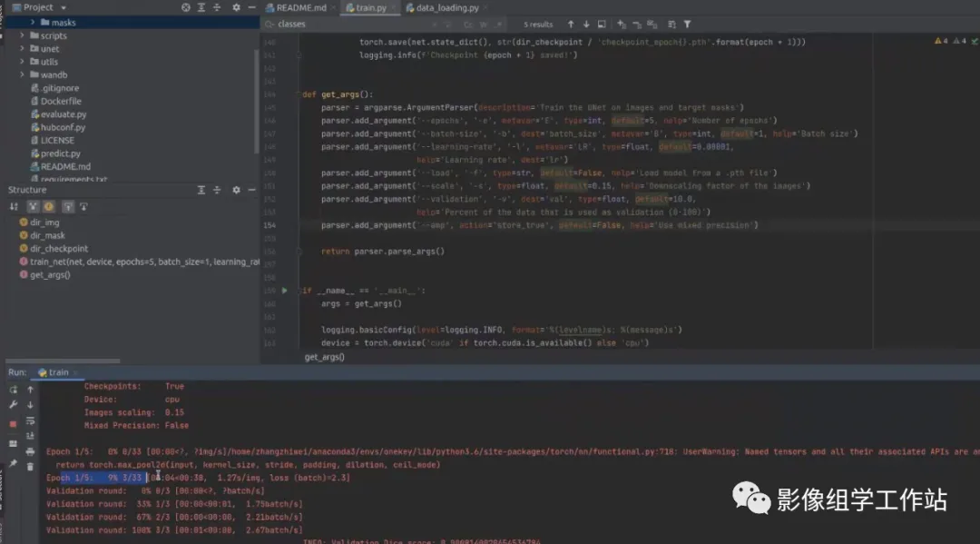Hide the Structure panel with minus icon
The width and height of the screenshot is (980, 544).
(252, 190)
